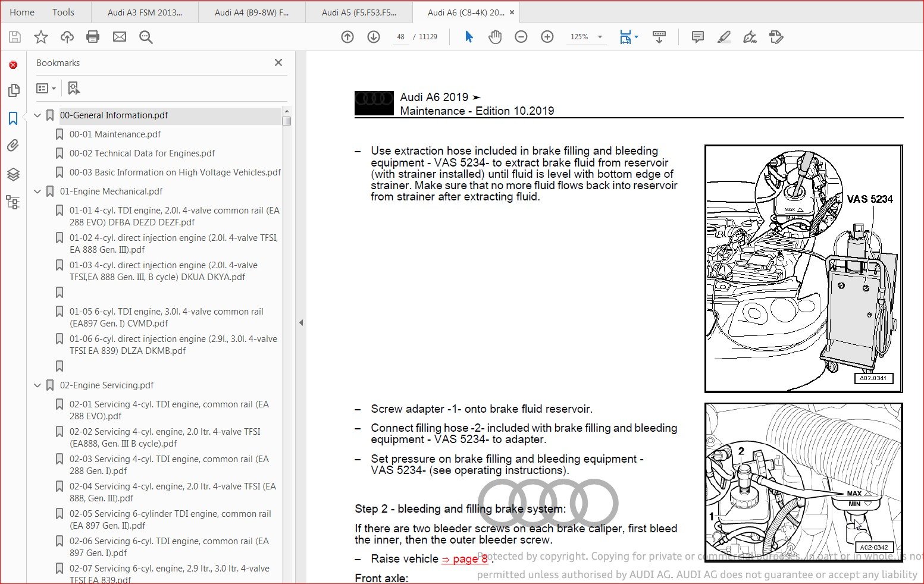
Task: Switch to the Home tab
Action: (22, 12)
